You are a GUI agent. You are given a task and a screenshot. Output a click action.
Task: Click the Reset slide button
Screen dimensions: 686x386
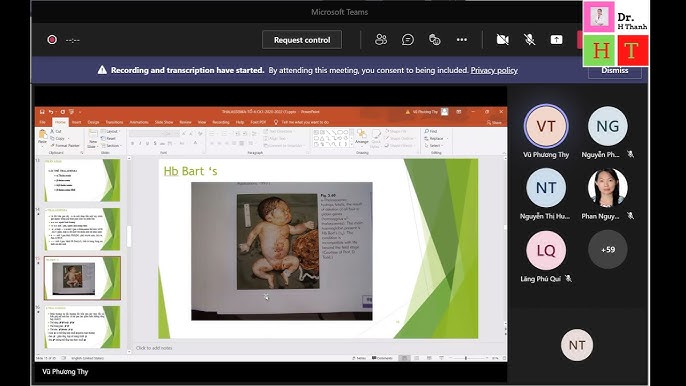108,138
